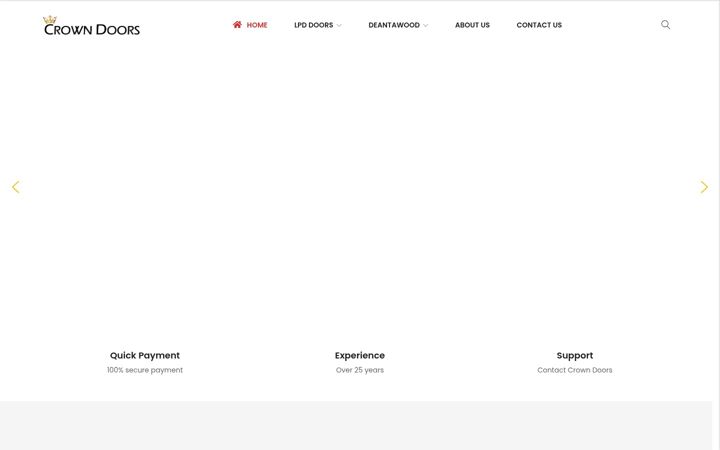Image resolution: width=720 pixels, height=450 pixels.
Task: Click the Quick Payment heading
Action: click(x=145, y=355)
